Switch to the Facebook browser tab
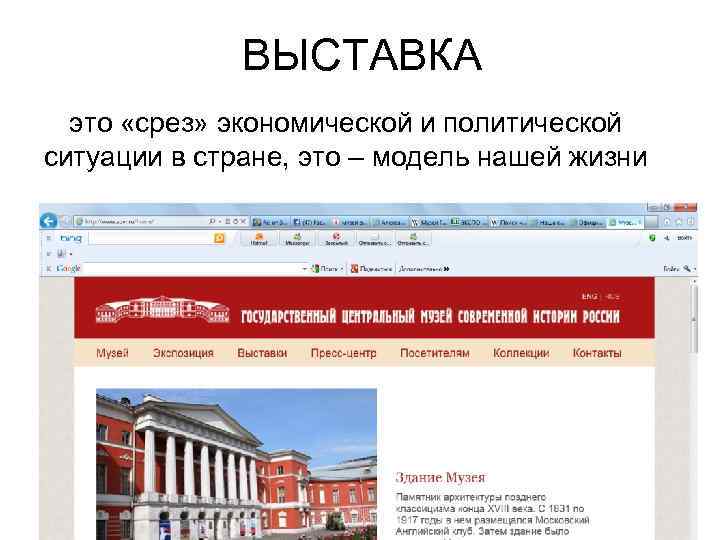 [x=310, y=222]
